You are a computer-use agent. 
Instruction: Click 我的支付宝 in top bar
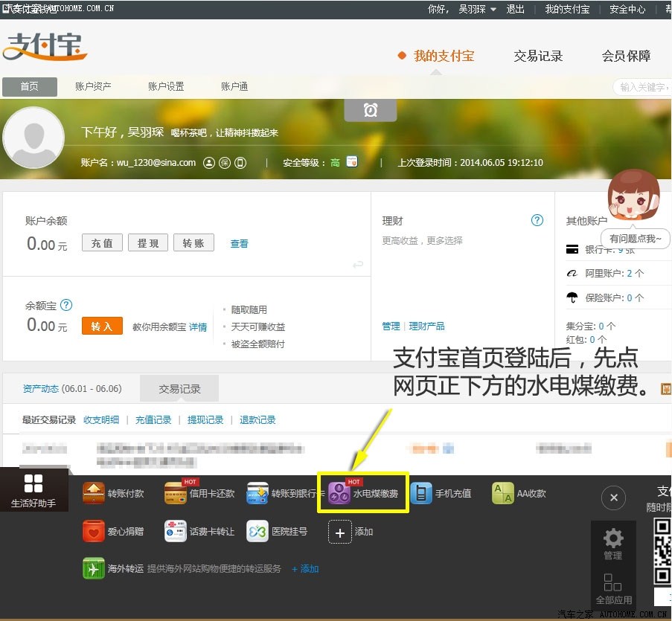(x=567, y=9)
